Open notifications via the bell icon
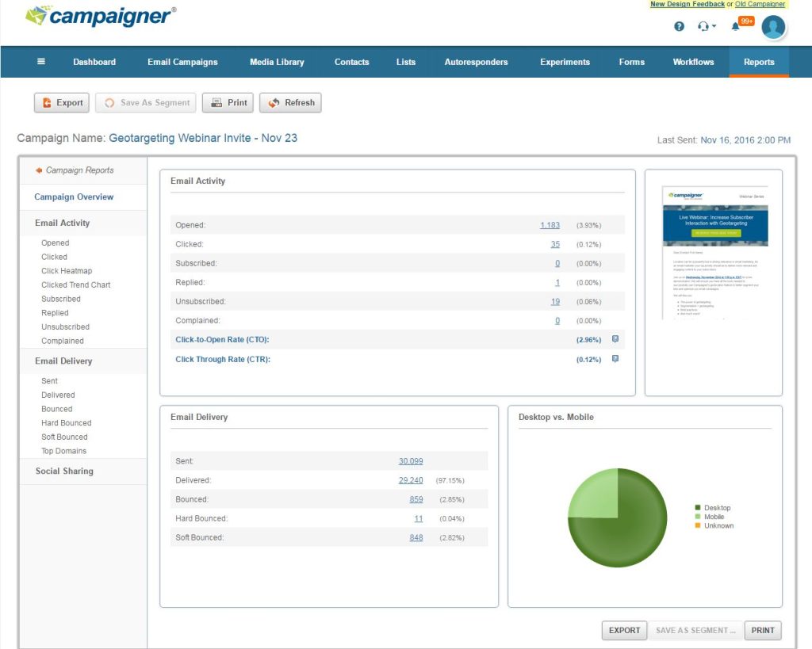 coord(733,26)
